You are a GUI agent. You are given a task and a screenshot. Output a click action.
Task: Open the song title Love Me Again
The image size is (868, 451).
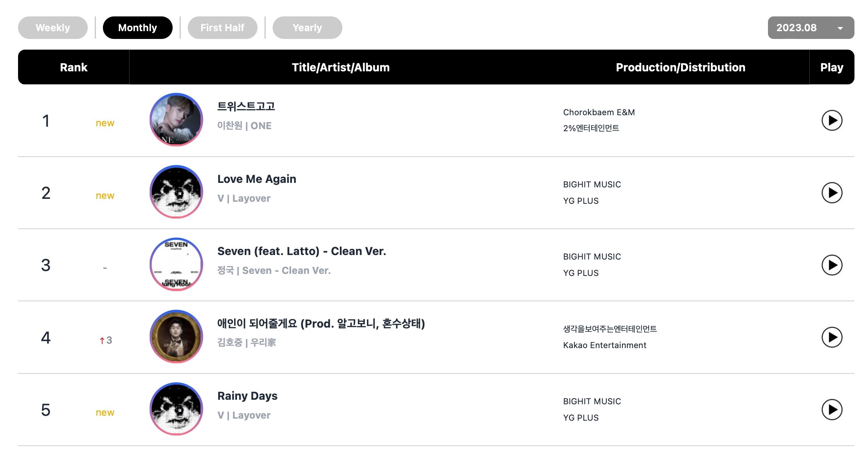click(x=257, y=179)
